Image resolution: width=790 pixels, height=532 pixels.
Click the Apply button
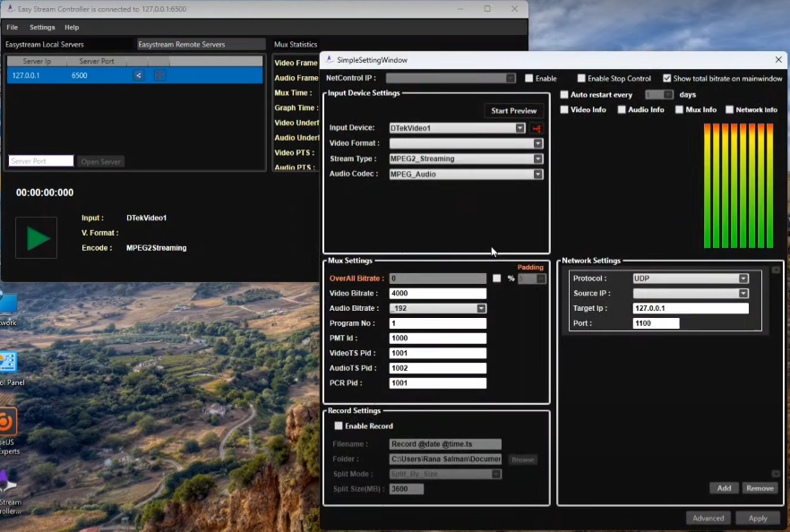click(x=757, y=518)
